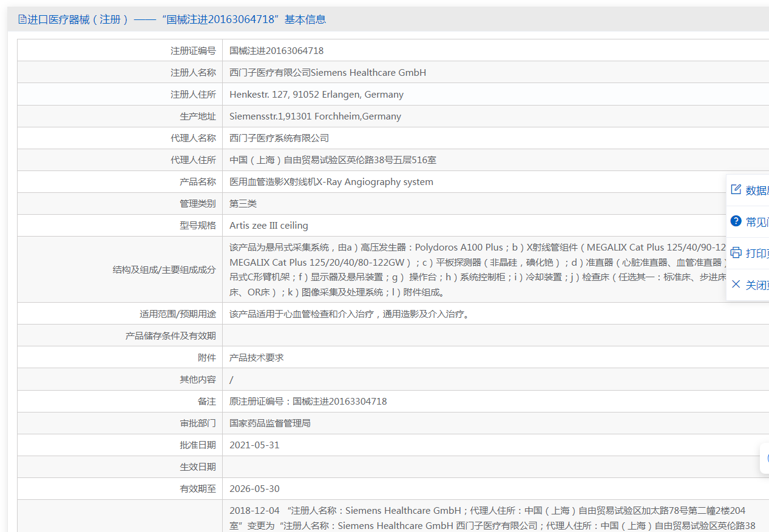Click the document icon in the page header
The height and width of the screenshot is (532, 769).
(22, 19)
